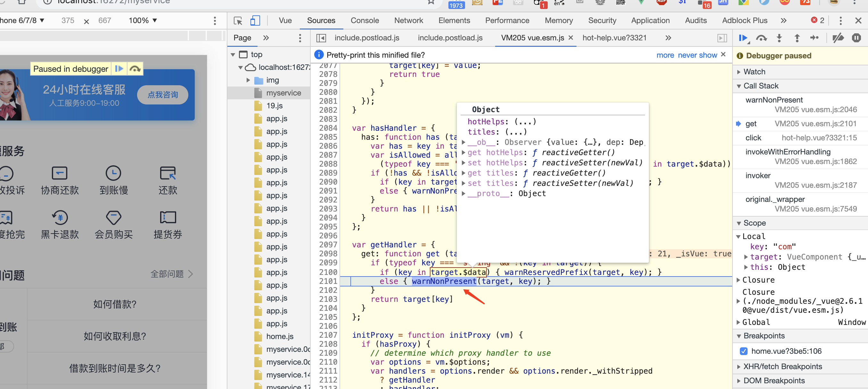868x389 pixels.
Task: Step into next function call
Action: coord(779,38)
